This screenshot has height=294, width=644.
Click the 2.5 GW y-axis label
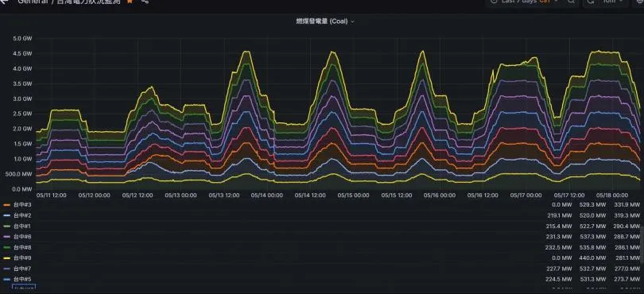tap(22, 114)
